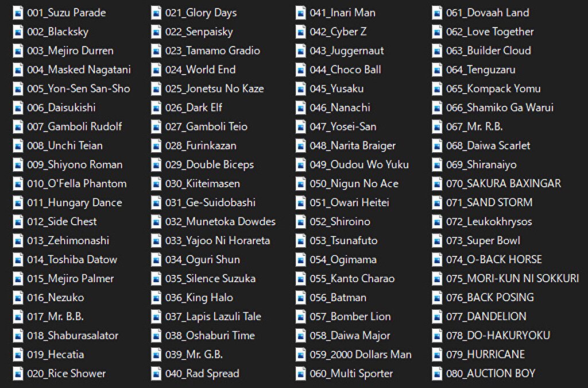Click the icon of 029_Double Biceps
This screenshot has width=588, height=388.
(x=156, y=165)
